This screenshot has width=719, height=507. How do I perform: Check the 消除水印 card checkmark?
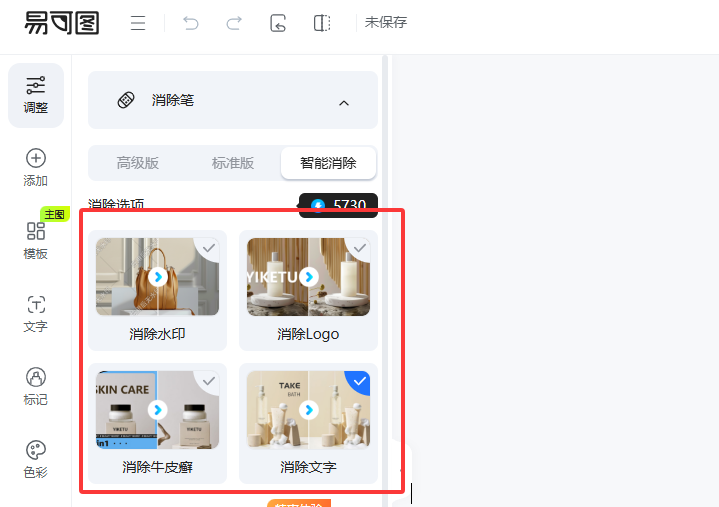coord(209,248)
